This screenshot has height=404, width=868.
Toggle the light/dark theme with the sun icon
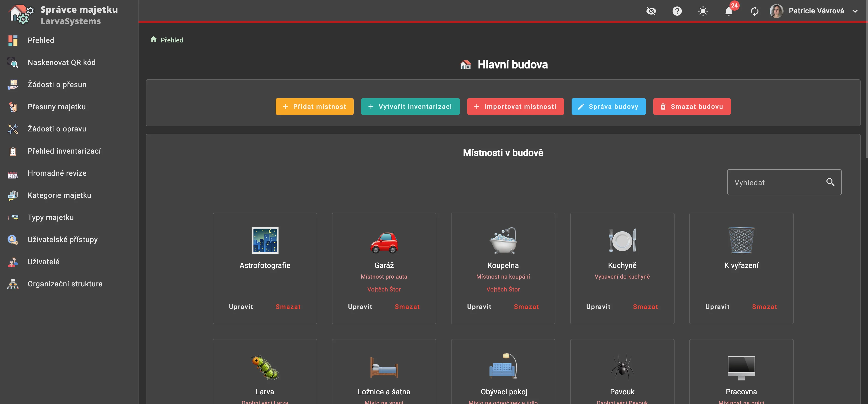point(703,11)
